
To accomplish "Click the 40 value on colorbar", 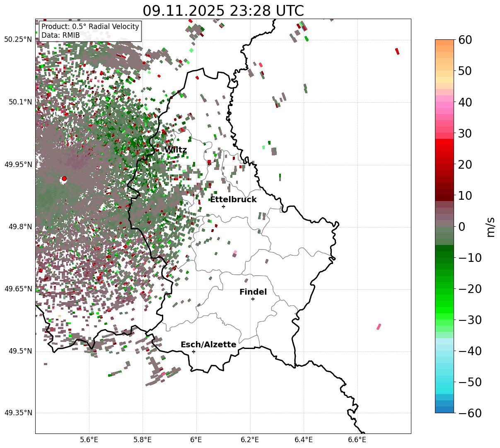I will pos(466,102).
